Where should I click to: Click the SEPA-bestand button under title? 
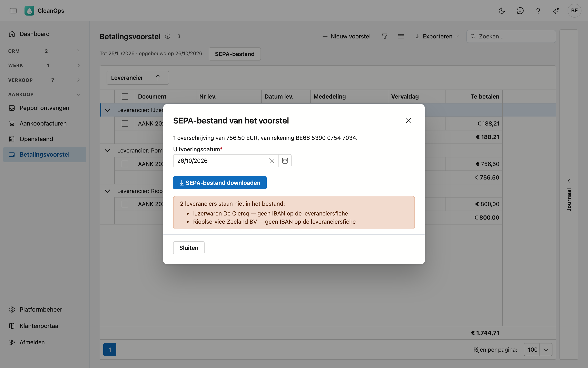(x=234, y=54)
